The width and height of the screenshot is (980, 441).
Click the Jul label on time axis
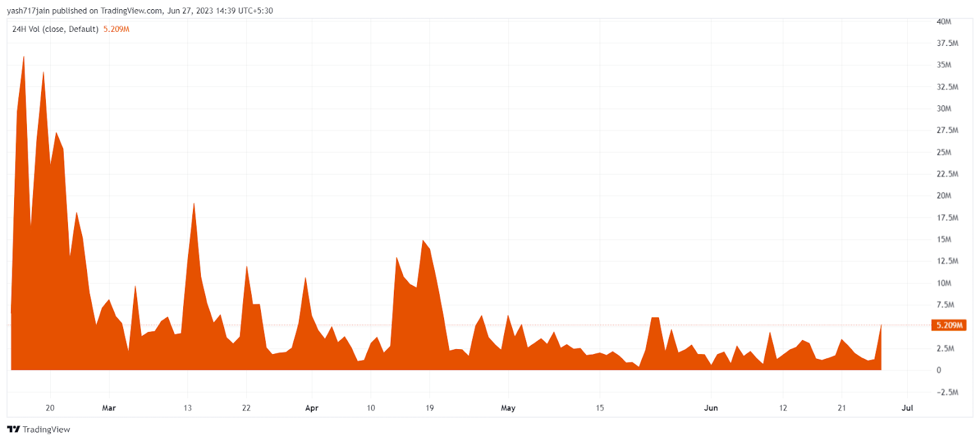click(907, 408)
